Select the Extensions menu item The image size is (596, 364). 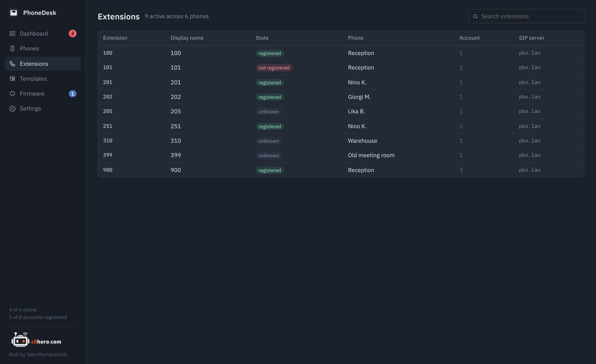pos(43,64)
